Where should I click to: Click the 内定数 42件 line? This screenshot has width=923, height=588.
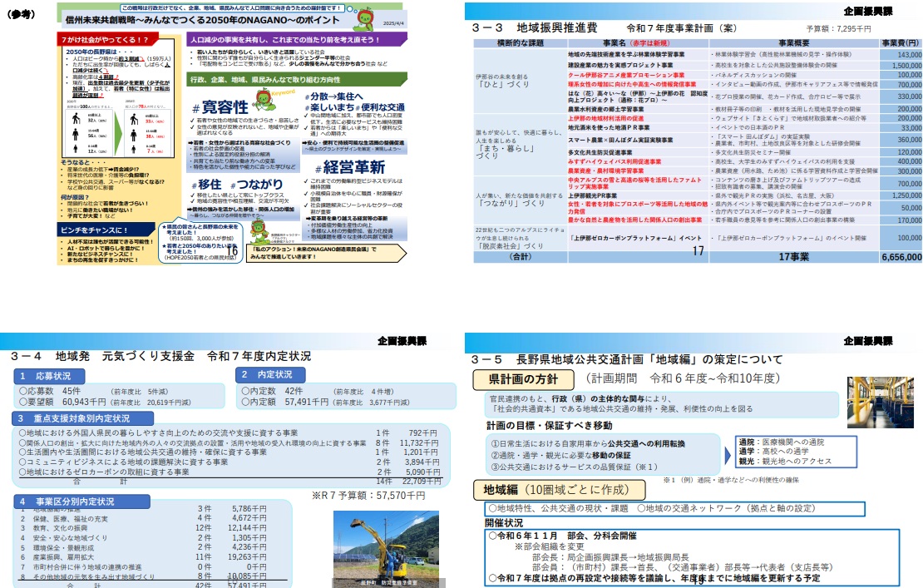point(318,391)
